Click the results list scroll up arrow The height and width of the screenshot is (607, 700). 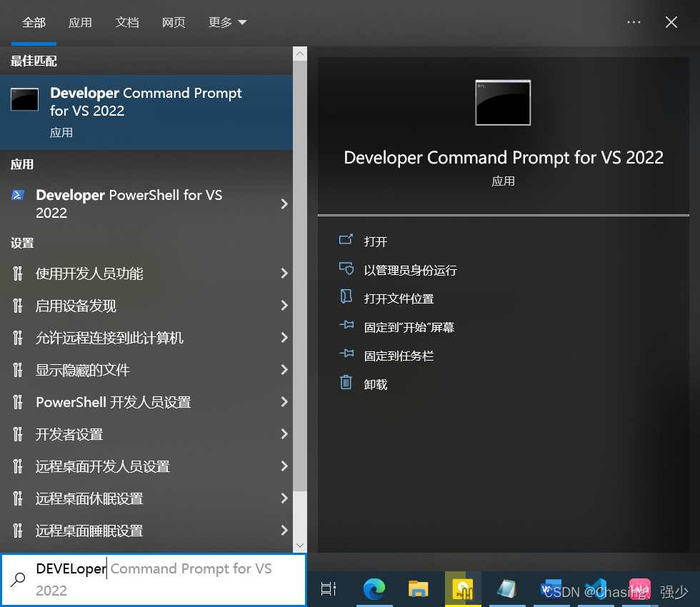300,54
